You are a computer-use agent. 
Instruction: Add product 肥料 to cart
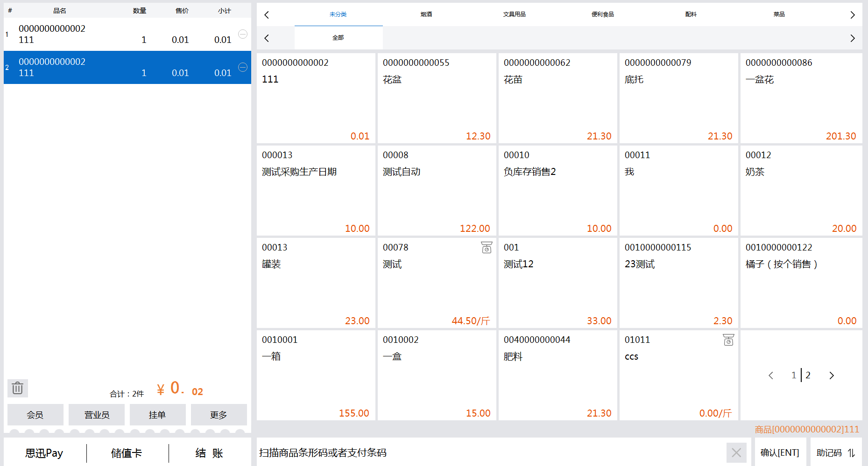558,375
